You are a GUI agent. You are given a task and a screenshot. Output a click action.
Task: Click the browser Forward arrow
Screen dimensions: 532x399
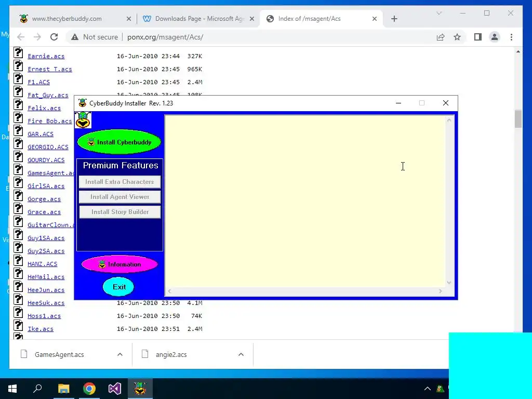37,37
